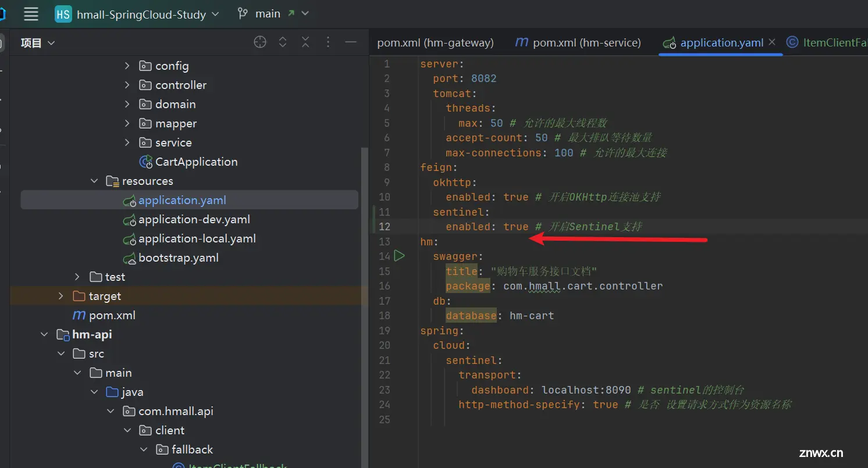Viewport: 868px width, 468px height.
Task: Expand the mapper folder
Action: point(127,123)
